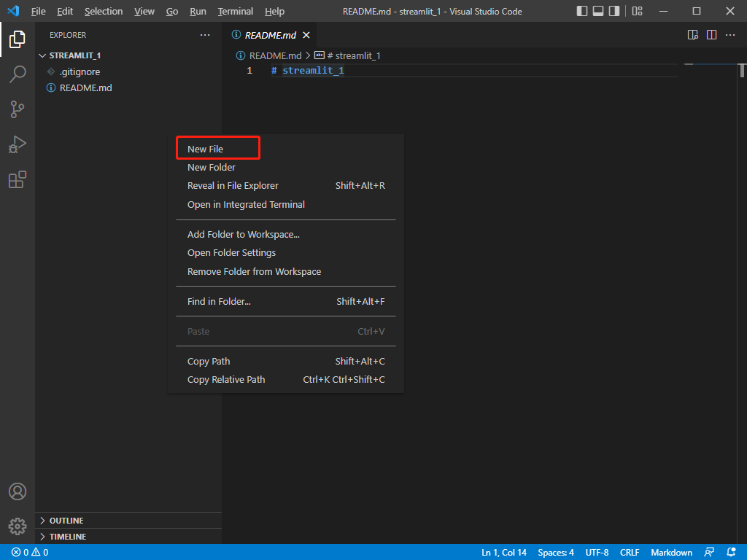Open the Go menu

[172, 11]
